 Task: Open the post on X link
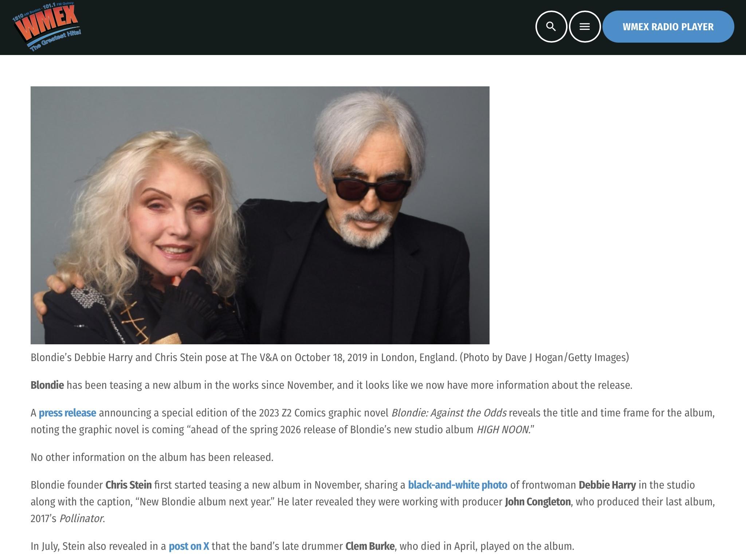189,546
